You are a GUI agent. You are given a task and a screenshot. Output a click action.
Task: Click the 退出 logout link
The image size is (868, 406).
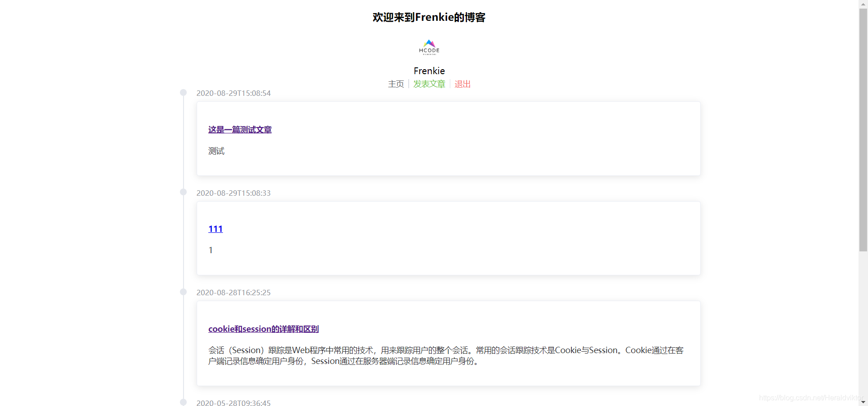tap(462, 84)
